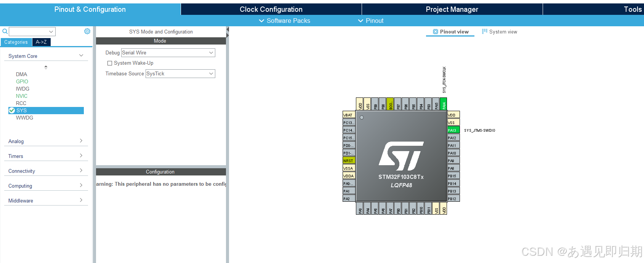Open the Timebase Source dropdown showing SysTick
The width and height of the screenshot is (644, 263).
pos(180,74)
